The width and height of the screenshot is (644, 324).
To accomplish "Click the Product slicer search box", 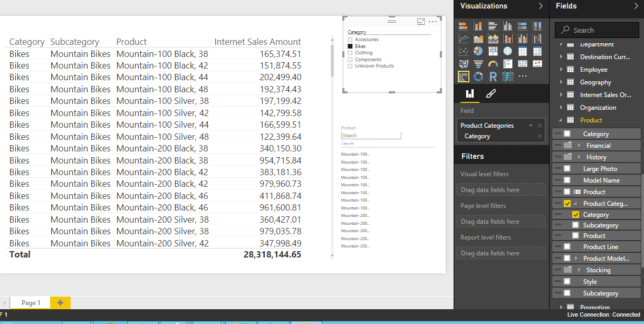I will [x=371, y=136].
